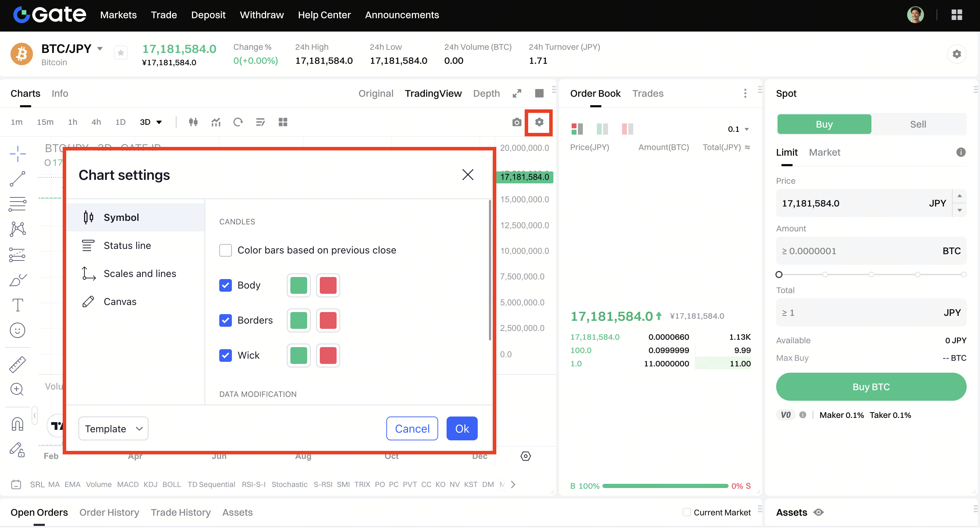Open chart settings gear icon
Screen dimensions: 980x528
[x=539, y=122]
